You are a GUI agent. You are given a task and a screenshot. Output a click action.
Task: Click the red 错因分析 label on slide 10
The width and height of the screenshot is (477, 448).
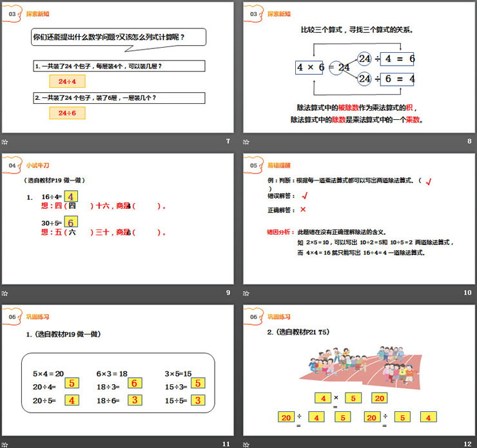pyautogui.click(x=280, y=232)
